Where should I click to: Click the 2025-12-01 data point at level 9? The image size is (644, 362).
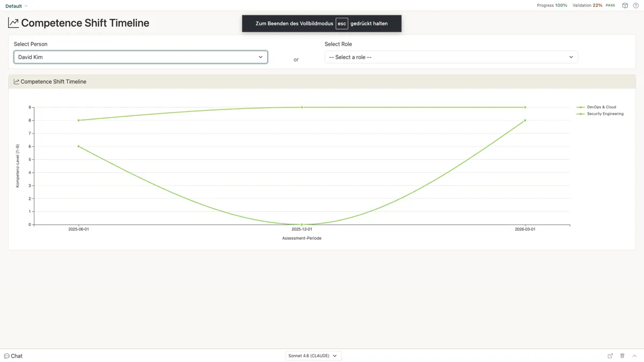pyautogui.click(x=302, y=107)
